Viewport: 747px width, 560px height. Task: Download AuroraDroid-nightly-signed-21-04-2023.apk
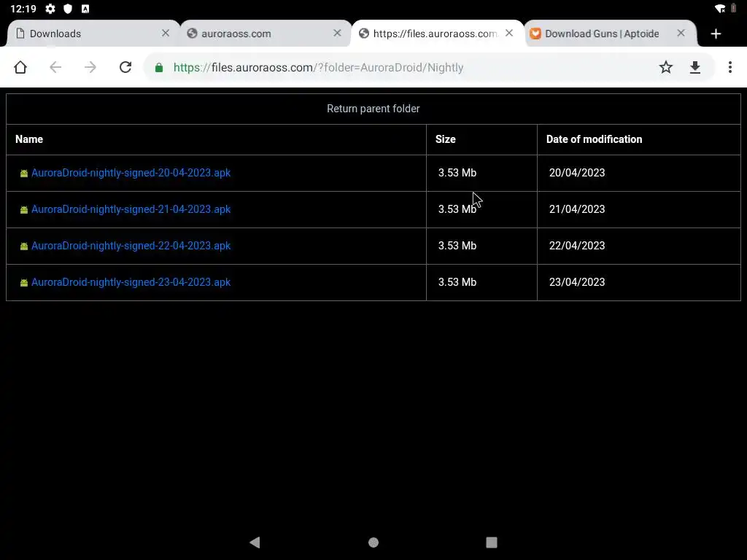coord(131,209)
